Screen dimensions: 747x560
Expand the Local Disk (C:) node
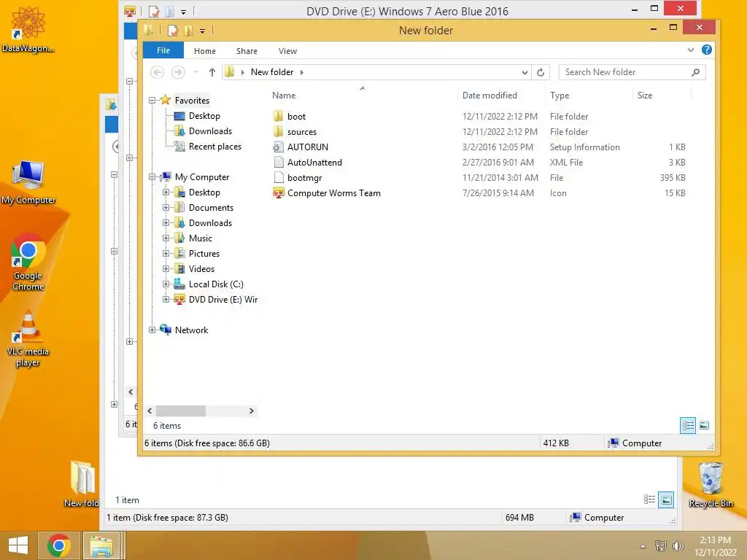tap(166, 284)
